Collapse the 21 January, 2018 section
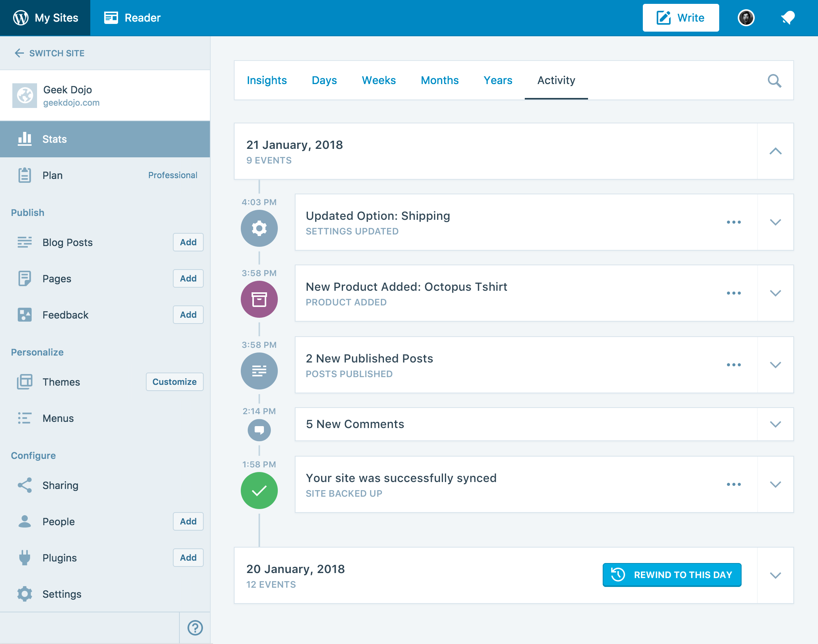The width and height of the screenshot is (818, 644). tap(775, 151)
